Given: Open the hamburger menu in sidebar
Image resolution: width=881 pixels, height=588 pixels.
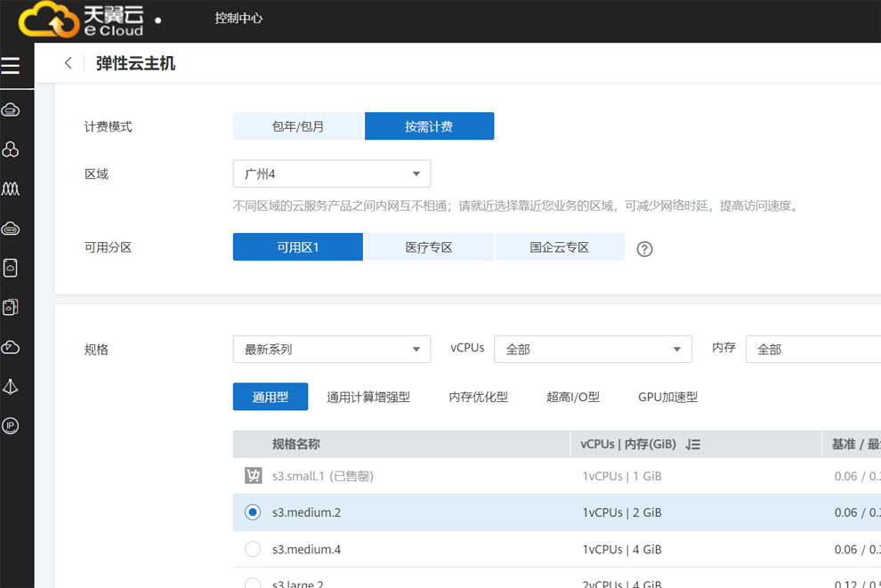Looking at the screenshot, I should pyautogui.click(x=10, y=66).
